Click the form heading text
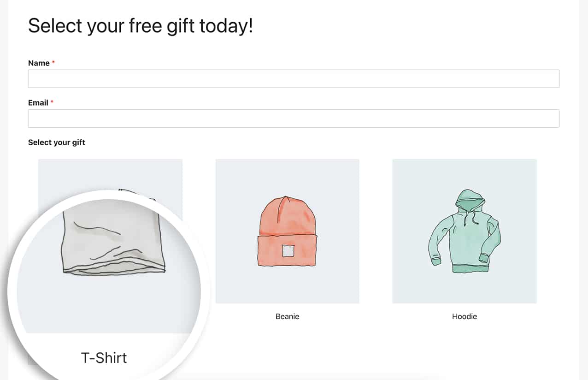Screen dimensions: 588x380 (141, 26)
